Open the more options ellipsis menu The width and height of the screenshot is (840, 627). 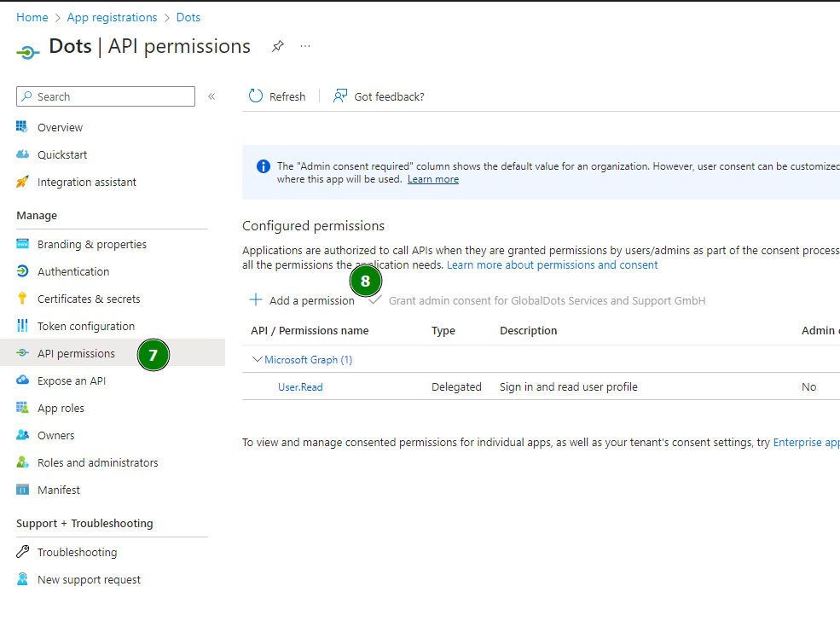click(305, 46)
